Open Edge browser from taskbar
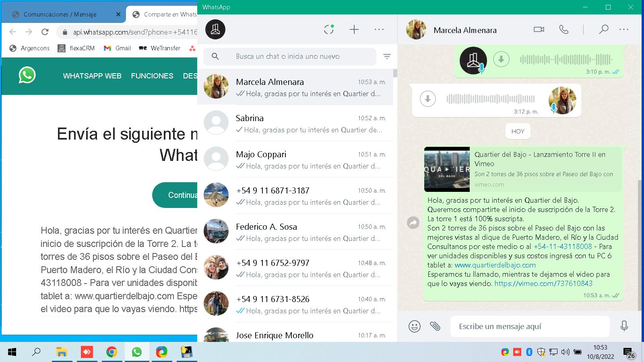The height and width of the screenshot is (362, 644). pyautogui.click(x=162, y=352)
